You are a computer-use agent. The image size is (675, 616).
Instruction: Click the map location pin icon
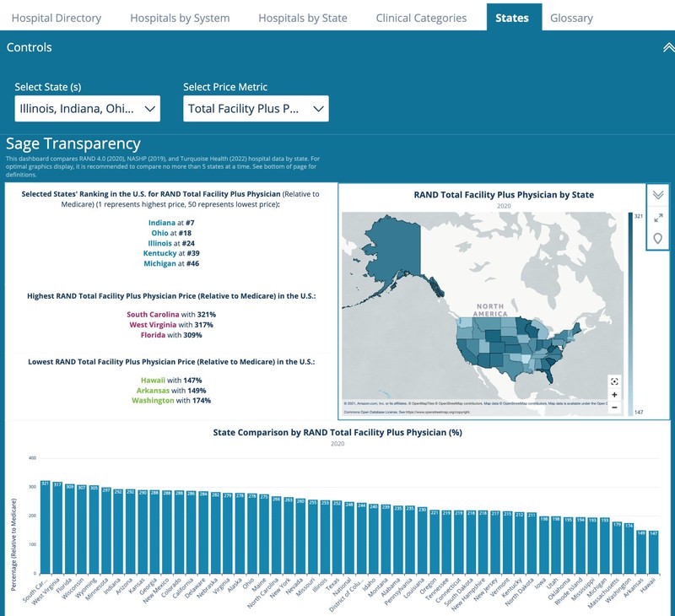(x=658, y=239)
